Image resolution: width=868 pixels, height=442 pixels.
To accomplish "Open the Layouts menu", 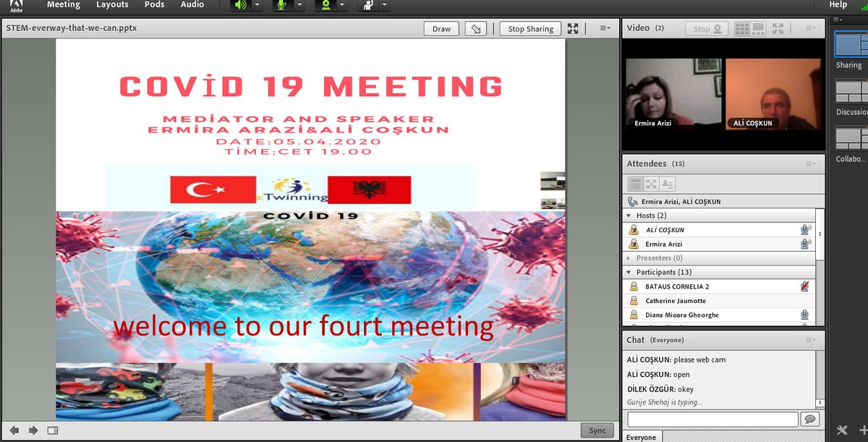I will click(112, 4).
